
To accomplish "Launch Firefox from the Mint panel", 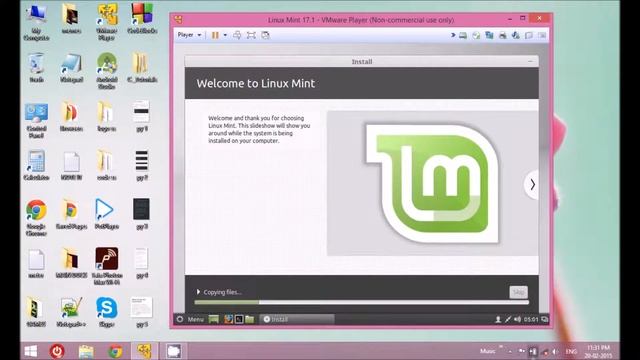I will [x=228, y=319].
